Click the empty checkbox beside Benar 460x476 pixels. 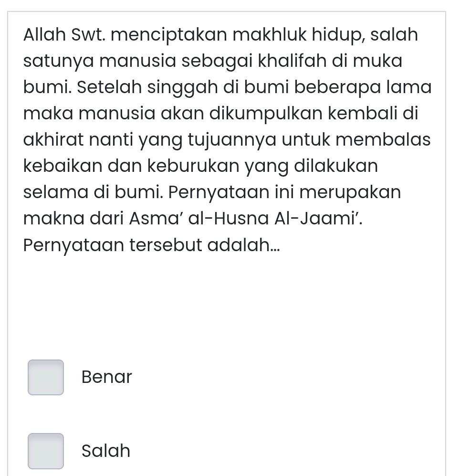tap(46, 377)
